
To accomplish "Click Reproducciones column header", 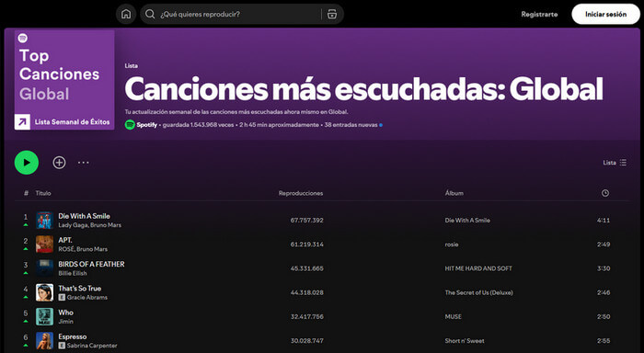I will click(x=301, y=193).
